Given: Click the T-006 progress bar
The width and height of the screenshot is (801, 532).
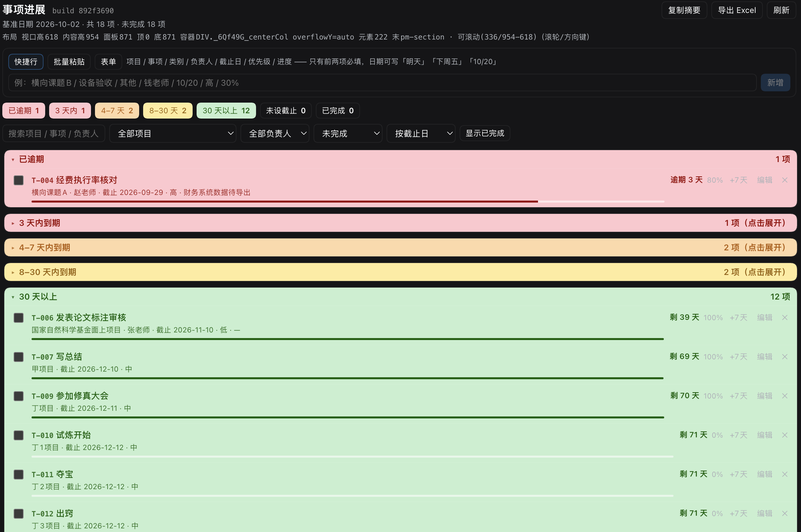Looking at the screenshot, I should click(x=348, y=339).
